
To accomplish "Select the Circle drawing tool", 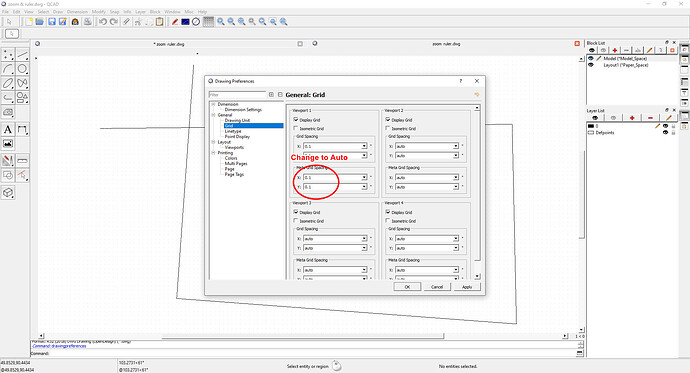I will [x=22, y=69].
